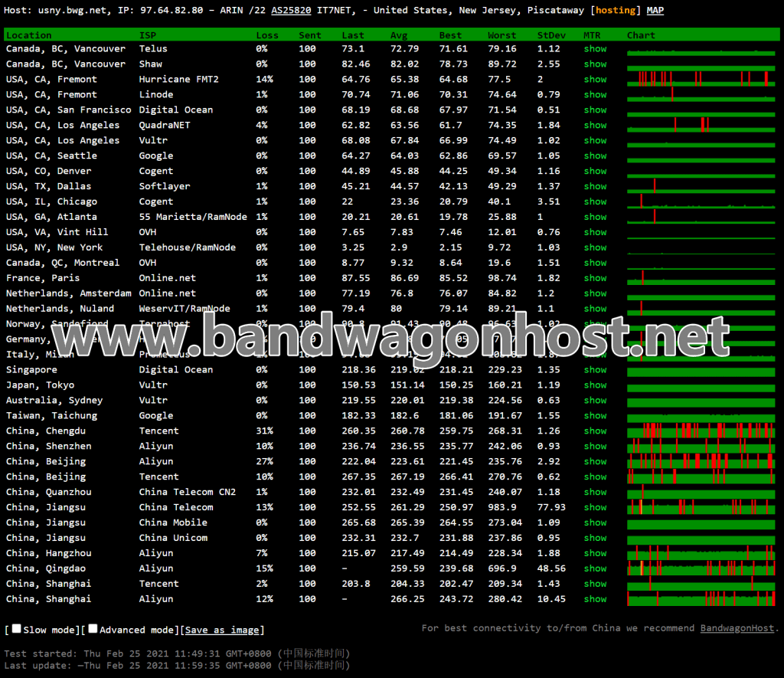Click the 'Telehouse/RamNode' ISP cell
784x678 pixels.
point(187,247)
